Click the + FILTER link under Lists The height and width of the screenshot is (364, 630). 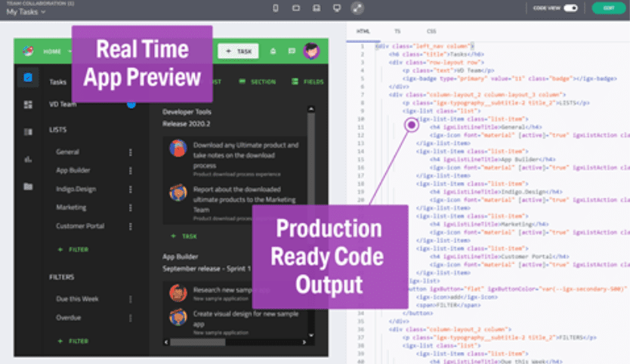tap(73, 249)
